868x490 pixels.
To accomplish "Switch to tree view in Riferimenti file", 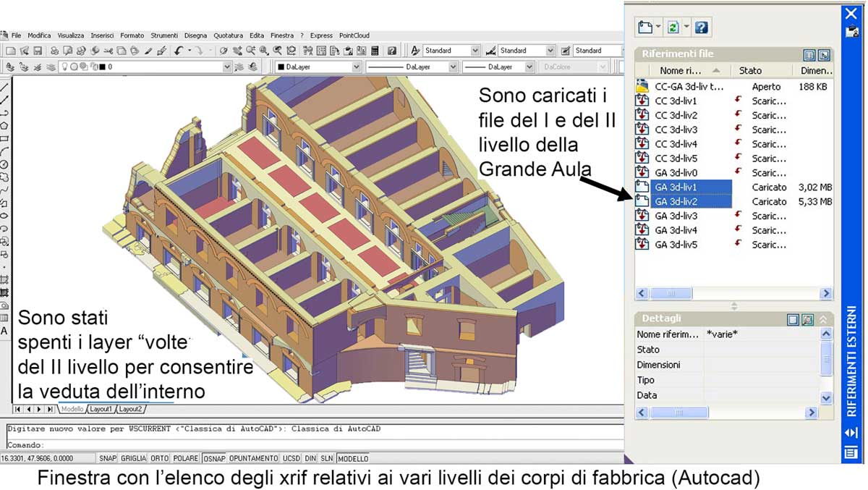I will coord(823,55).
